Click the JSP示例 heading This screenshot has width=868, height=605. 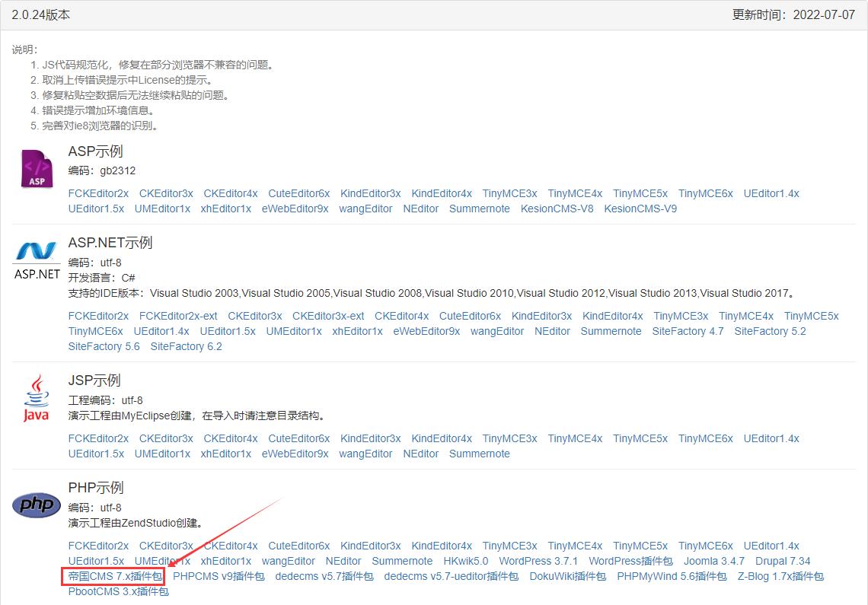point(94,381)
